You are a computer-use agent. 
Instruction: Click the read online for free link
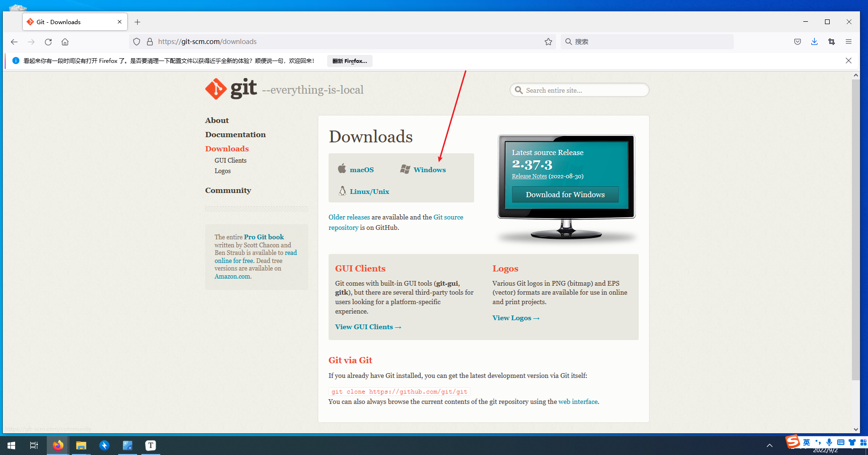(x=291, y=253)
